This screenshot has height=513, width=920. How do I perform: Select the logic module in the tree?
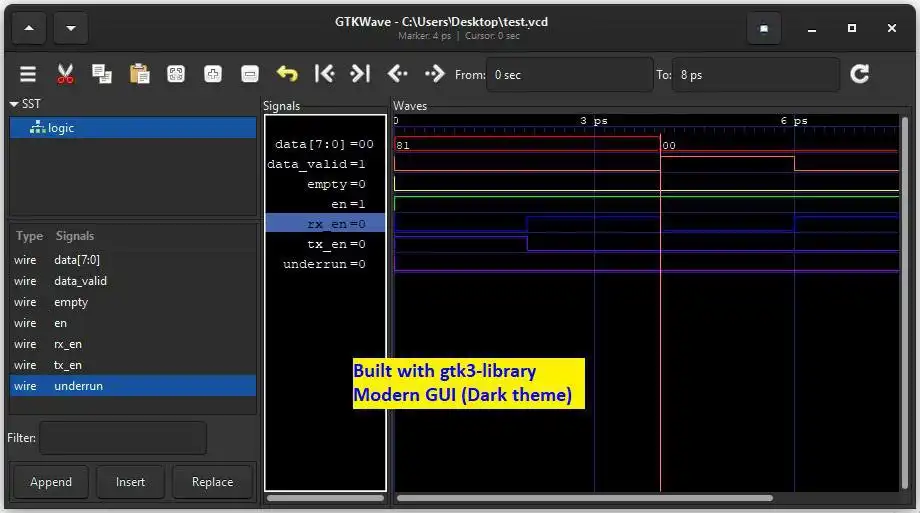pyautogui.click(x=133, y=128)
